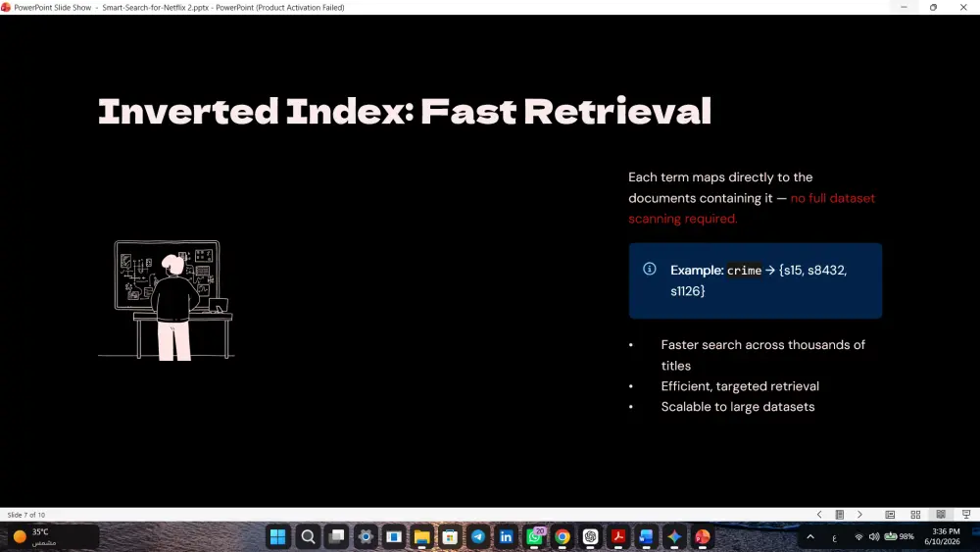Open Adobe Acrobat from the taskbar
This screenshot has height=552, width=980.
coord(618,536)
